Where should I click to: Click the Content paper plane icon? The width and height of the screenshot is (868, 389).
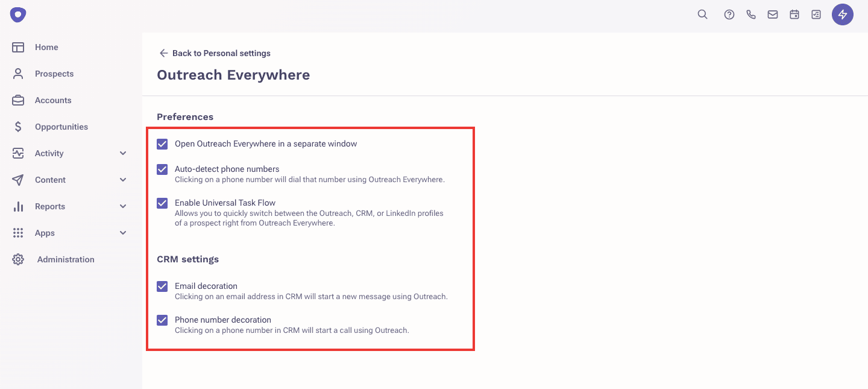[x=18, y=180]
